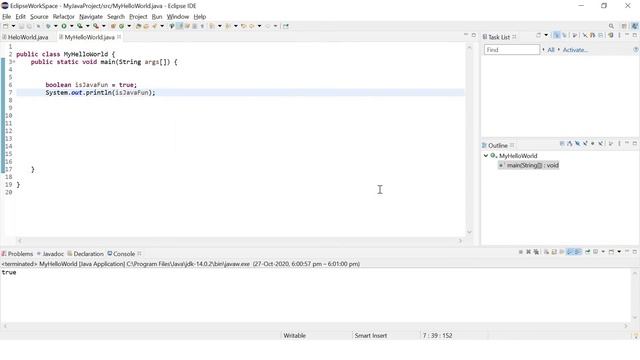This screenshot has height=360, width=640.
Task: Click the Open Type icon
Action: pyautogui.click(x=138, y=26)
